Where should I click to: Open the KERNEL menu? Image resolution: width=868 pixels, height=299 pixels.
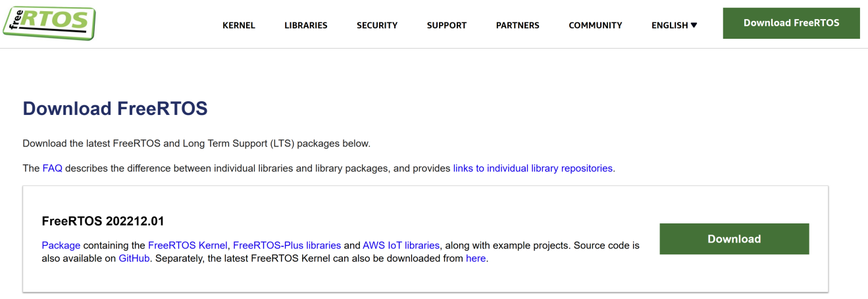point(239,26)
